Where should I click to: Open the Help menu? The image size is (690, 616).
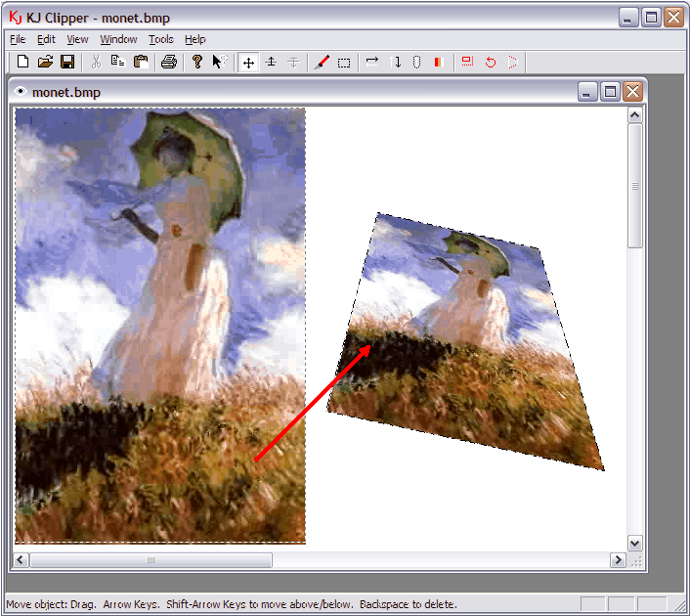click(194, 40)
